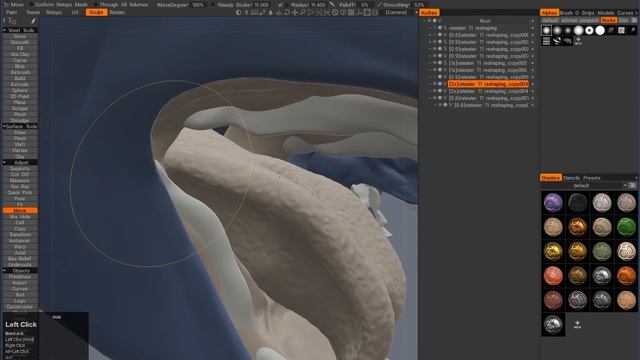Image resolution: width=640 pixels, height=360 pixels.
Task: Switch to the Paint room tab
Action: 12,13
